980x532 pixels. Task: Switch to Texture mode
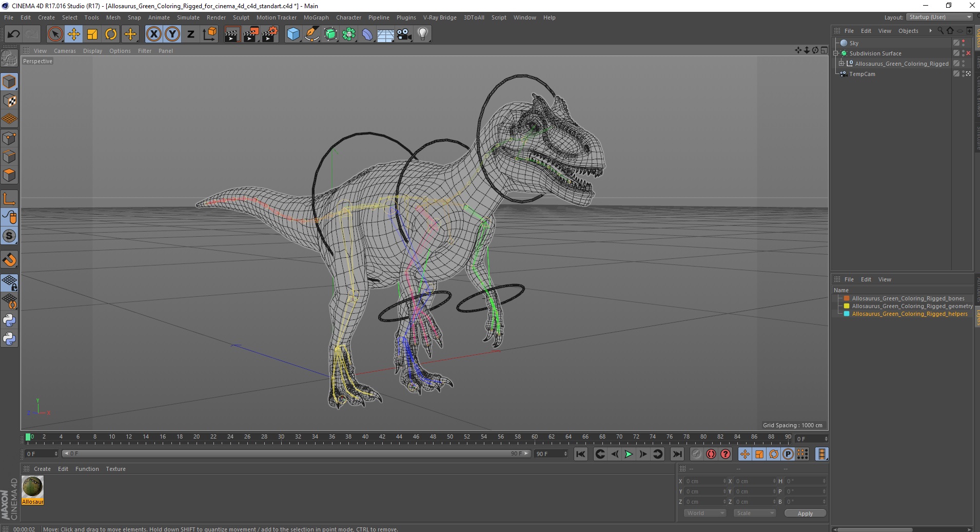(9, 101)
